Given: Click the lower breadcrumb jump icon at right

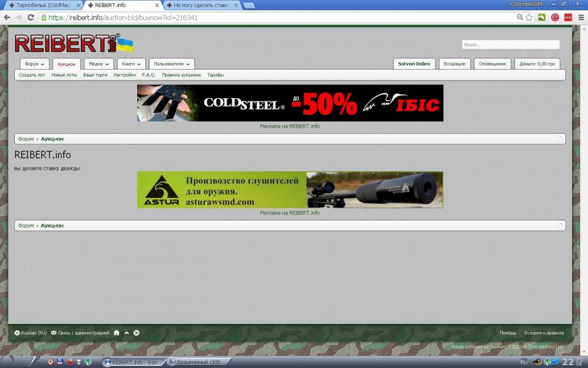Looking at the screenshot, I should [560, 225].
